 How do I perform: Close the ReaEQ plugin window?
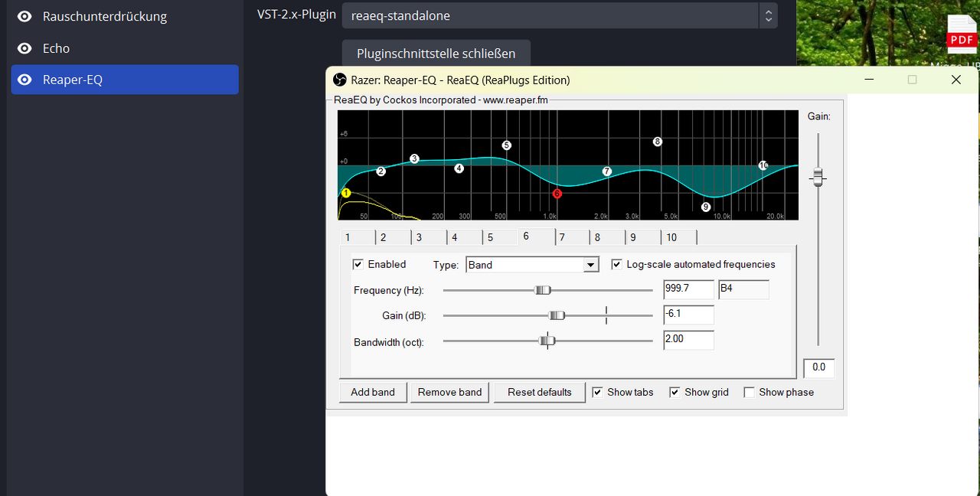click(x=955, y=80)
